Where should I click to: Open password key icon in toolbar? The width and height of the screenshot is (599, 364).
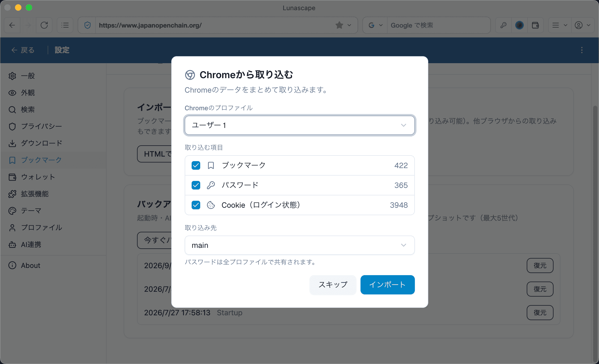[503, 25]
